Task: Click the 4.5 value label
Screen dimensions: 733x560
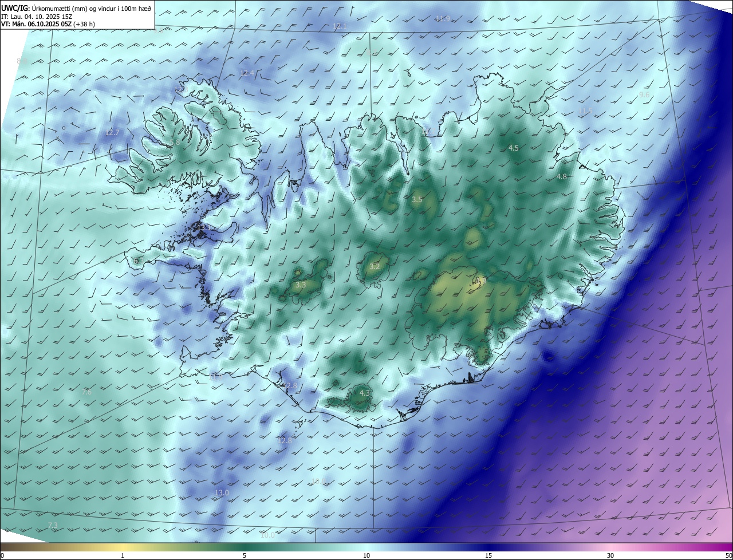Action: coord(514,148)
